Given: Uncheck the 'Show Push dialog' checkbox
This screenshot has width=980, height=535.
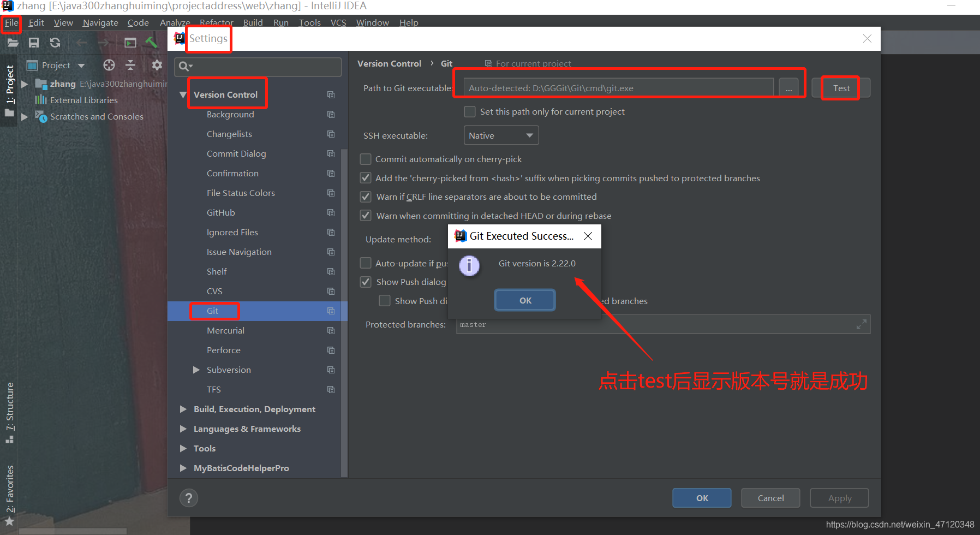Looking at the screenshot, I should coord(366,282).
